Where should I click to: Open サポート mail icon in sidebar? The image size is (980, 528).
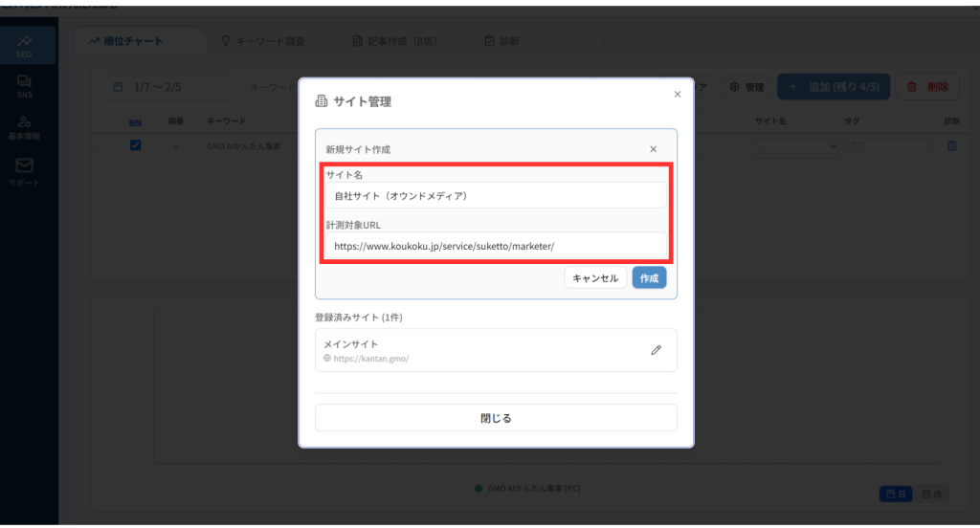click(x=25, y=171)
